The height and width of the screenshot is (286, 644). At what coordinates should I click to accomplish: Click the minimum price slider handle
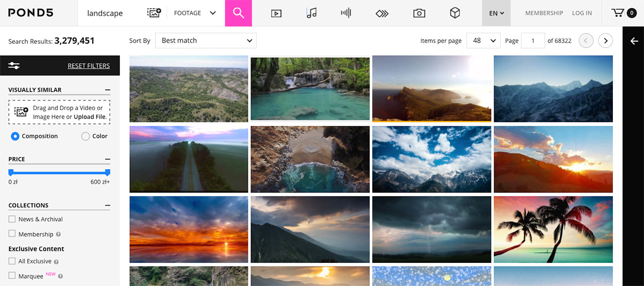11,172
